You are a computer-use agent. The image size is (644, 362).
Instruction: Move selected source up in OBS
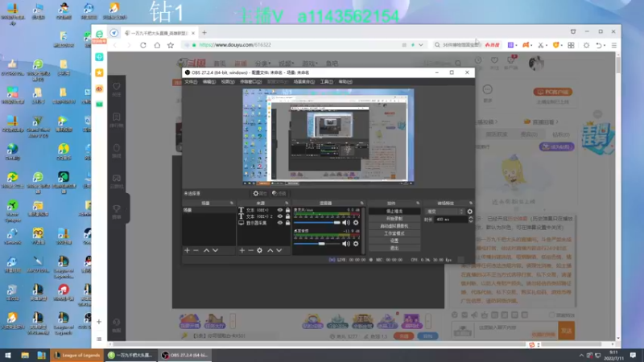coord(270,250)
